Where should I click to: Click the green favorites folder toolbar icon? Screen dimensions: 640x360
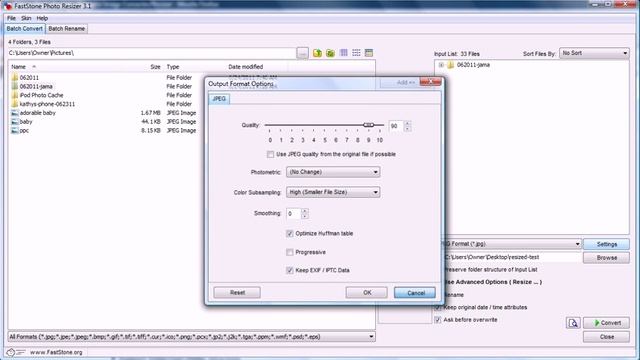tap(330, 53)
